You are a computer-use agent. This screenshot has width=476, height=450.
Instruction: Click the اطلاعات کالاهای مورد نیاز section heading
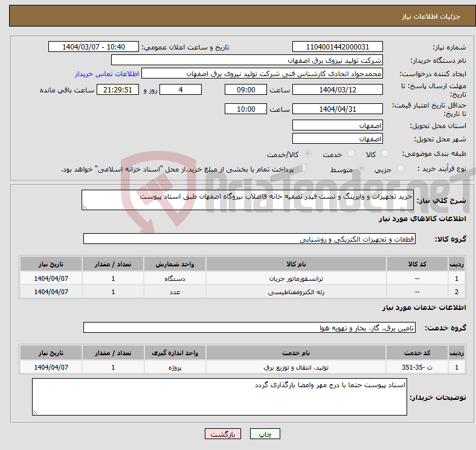coord(422,219)
